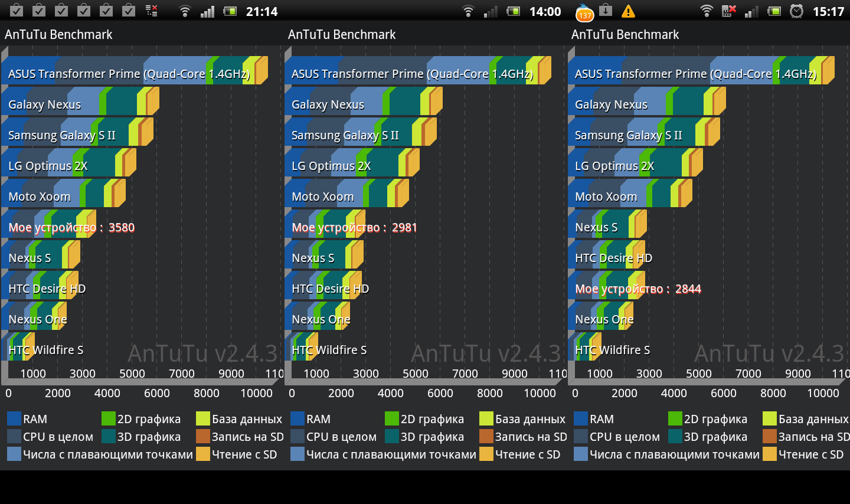
Task: Click the Чтение с SD swatch in the 2844-score legend
Action: [770, 454]
